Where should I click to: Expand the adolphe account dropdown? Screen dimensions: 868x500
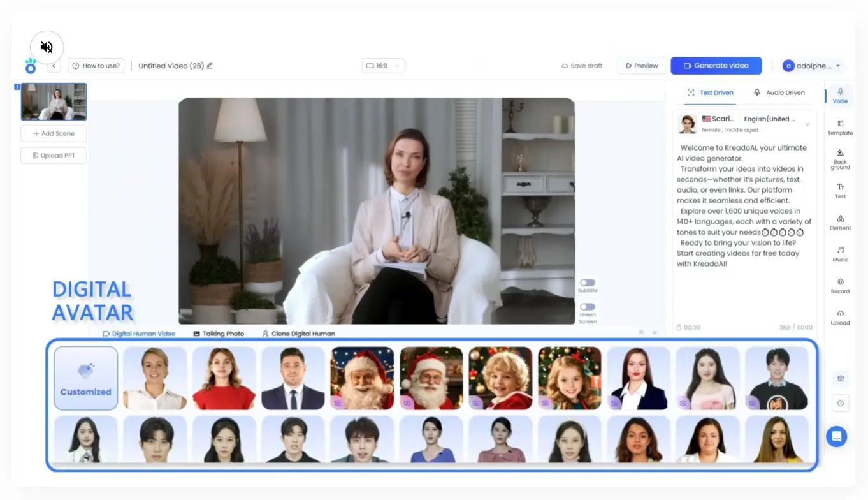(837, 66)
